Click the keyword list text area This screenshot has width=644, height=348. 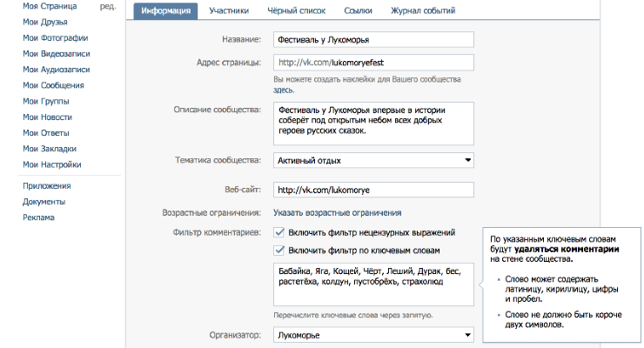pyautogui.click(x=372, y=284)
